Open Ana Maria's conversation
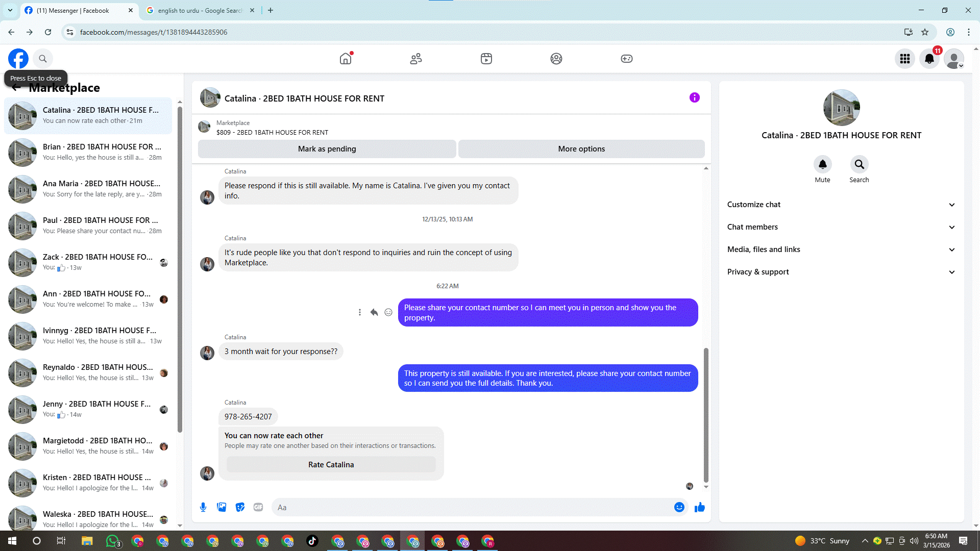Screen dimensions: 980x551 (x=88, y=189)
